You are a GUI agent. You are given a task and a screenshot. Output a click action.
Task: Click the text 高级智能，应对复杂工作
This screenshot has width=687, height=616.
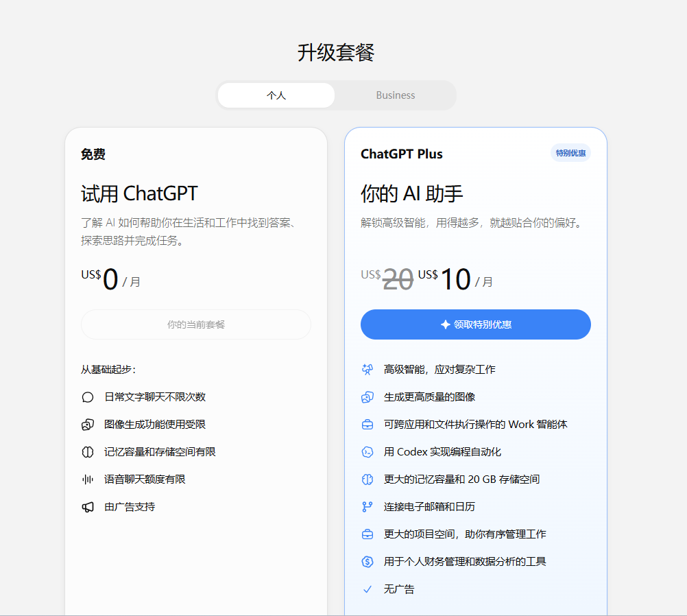439,370
